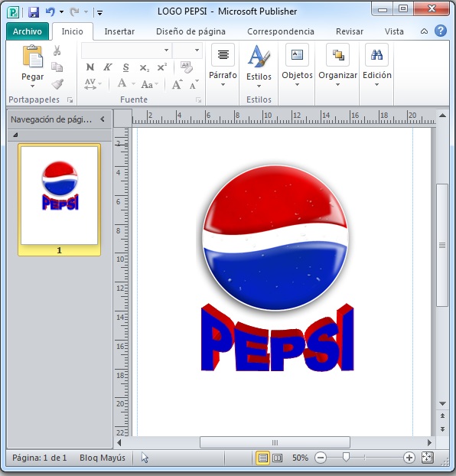The height and width of the screenshot is (476, 456).
Task: Open the Objetos menu button
Action: (x=297, y=66)
